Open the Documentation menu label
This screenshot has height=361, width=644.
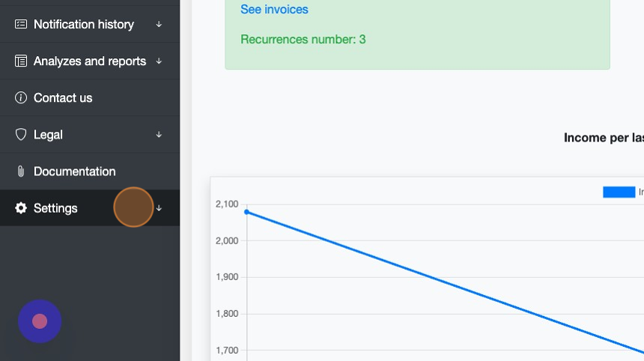[74, 172]
